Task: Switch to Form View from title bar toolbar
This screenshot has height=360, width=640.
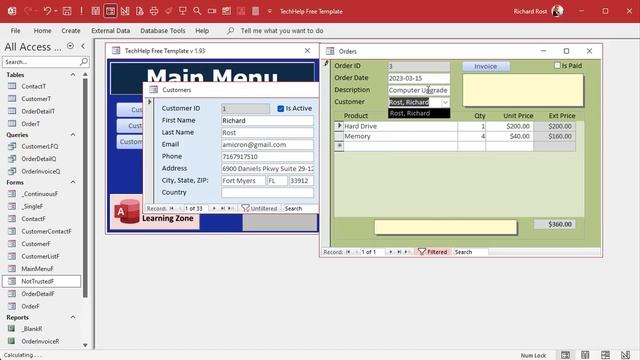Action: tap(111, 11)
